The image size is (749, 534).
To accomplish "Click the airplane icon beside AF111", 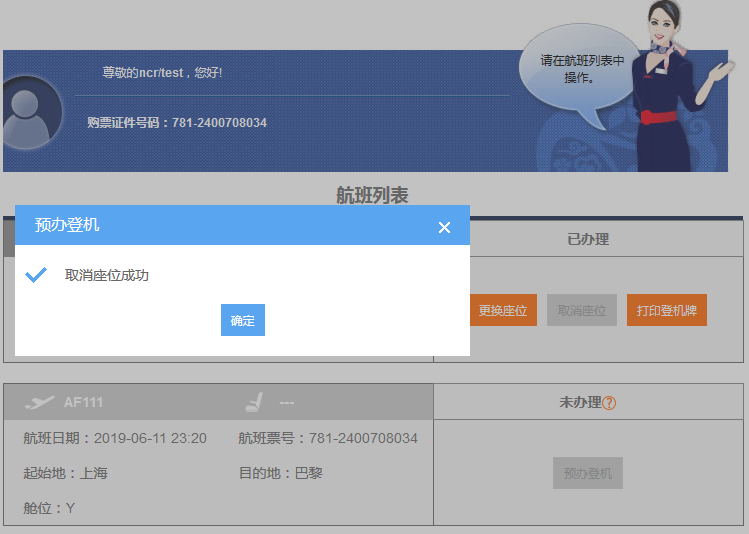I will coord(39,402).
